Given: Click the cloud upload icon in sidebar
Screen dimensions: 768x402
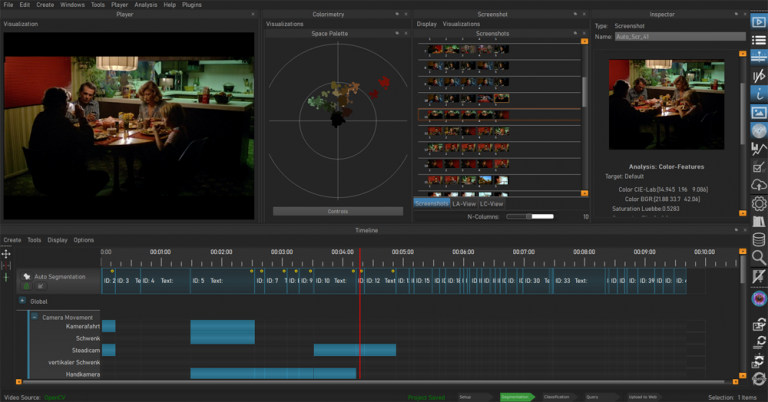Looking at the screenshot, I should (758, 185).
